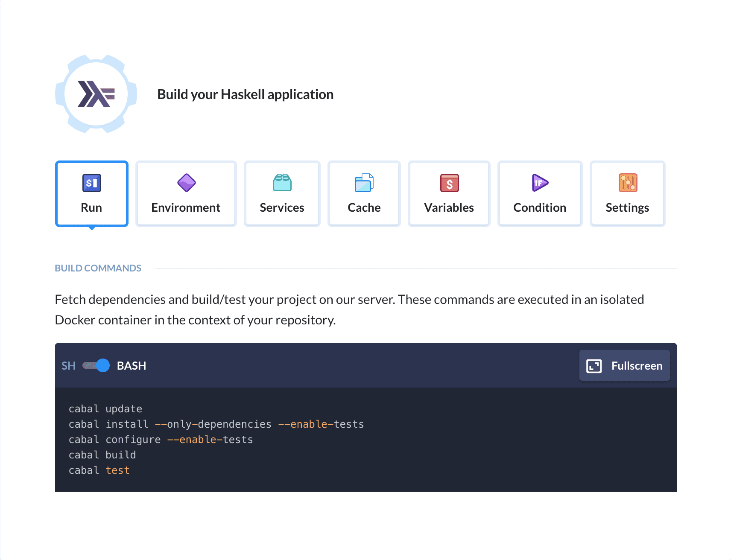Open Settings via the sliders icon
This screenshot has width=731, height=560.
pos(627,183)
